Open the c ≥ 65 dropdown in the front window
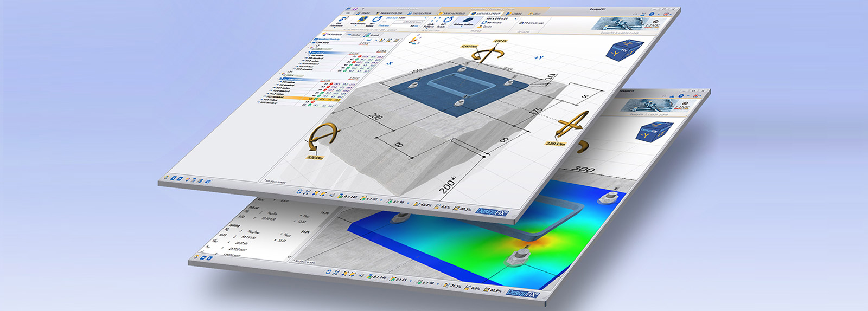The image size is (868, 311). point(381,200)
